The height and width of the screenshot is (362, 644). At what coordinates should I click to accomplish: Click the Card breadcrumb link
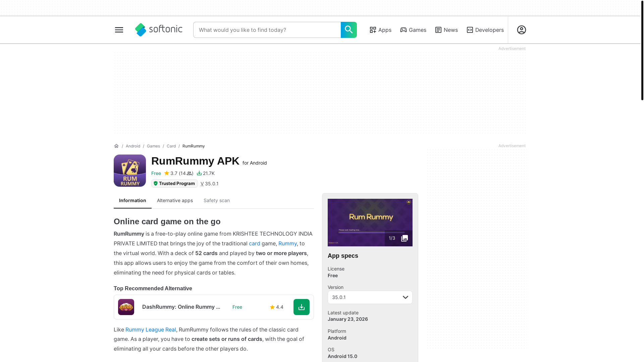pyautogui.click(x=171, y=146)
